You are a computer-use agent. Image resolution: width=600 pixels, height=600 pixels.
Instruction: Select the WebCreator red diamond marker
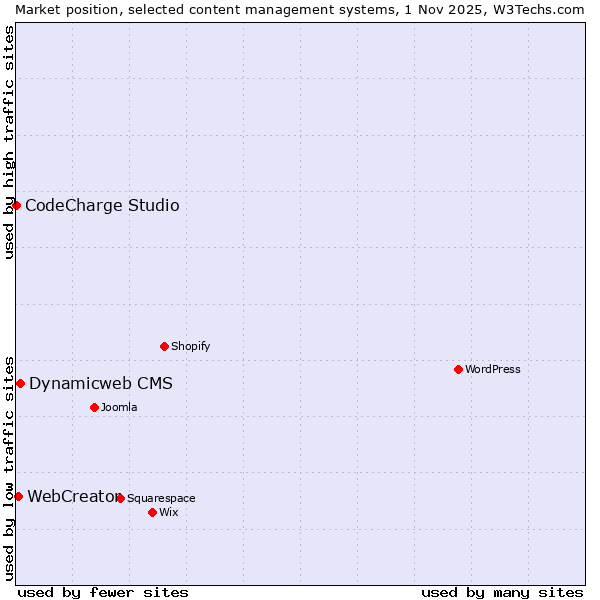[x=18, y=496]
